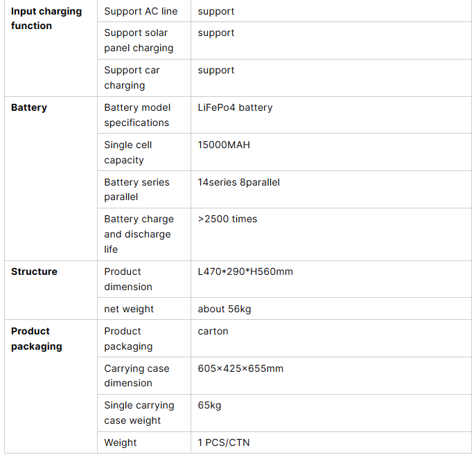The image size is (476, 457).
Task: Click the "about 56kg" net weight value
Action: [224, 309]
